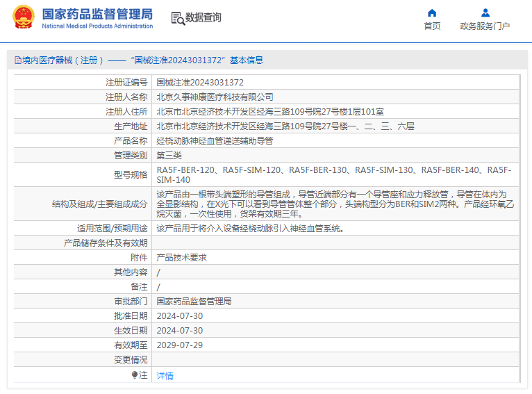Open the 详情 link
This screenshot has width=532, height=394.
coord(165,376)
